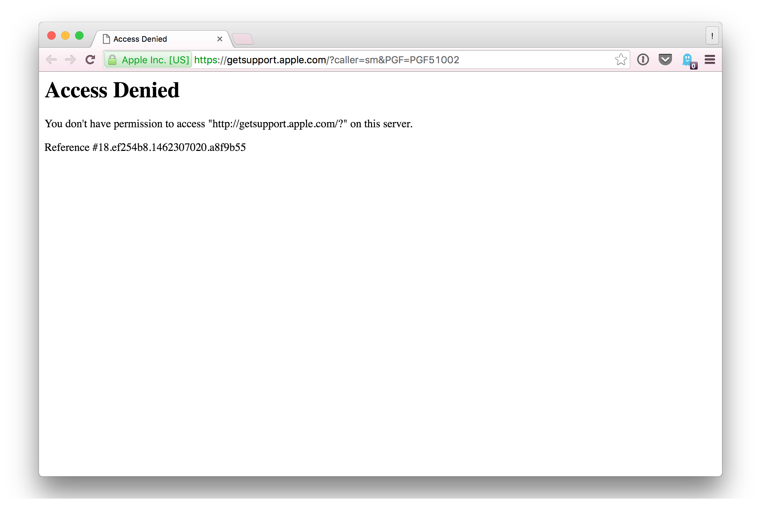761x532 pixels.
Task: Click the Access Denied page heading
Action: coord(112,90)
